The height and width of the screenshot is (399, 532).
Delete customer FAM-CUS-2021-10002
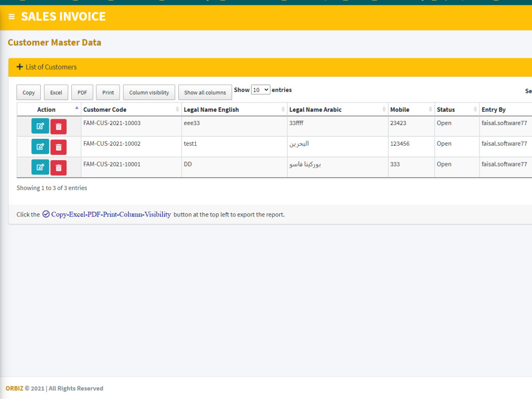(59, 147)
